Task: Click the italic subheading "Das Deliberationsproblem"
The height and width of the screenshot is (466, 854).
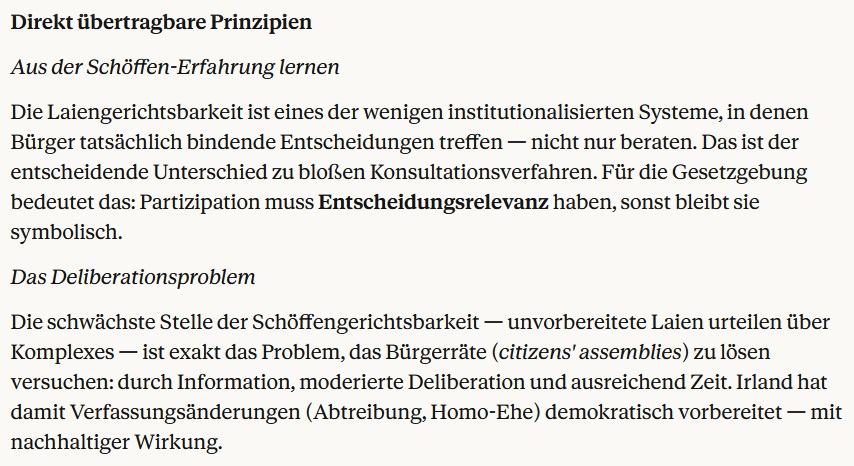Action: [x=133, y=277]
